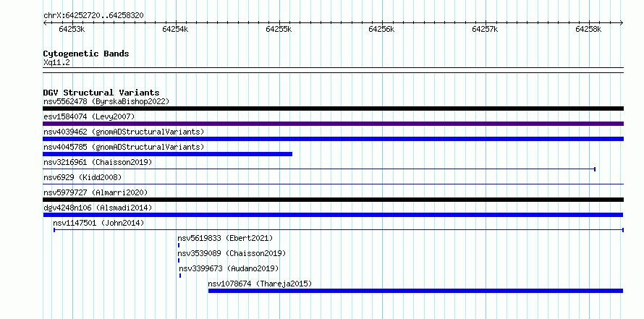This screenshot has height=319, width=644.
Task: Select the blue bar under nsv4039462
Action: [333, 139]
